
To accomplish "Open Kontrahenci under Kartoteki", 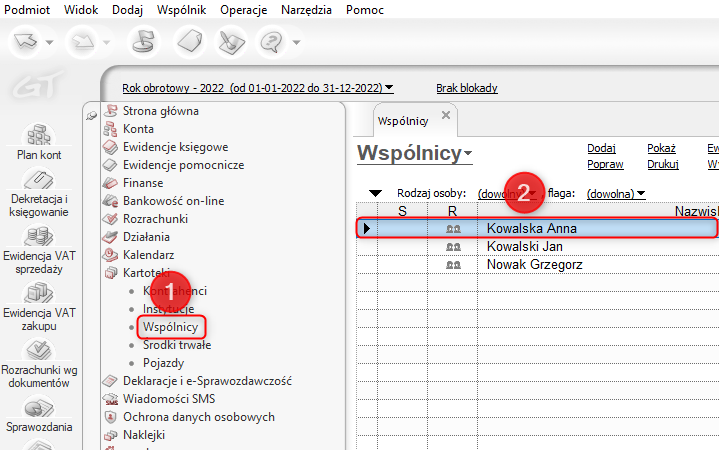I will [x=175, y=291].
